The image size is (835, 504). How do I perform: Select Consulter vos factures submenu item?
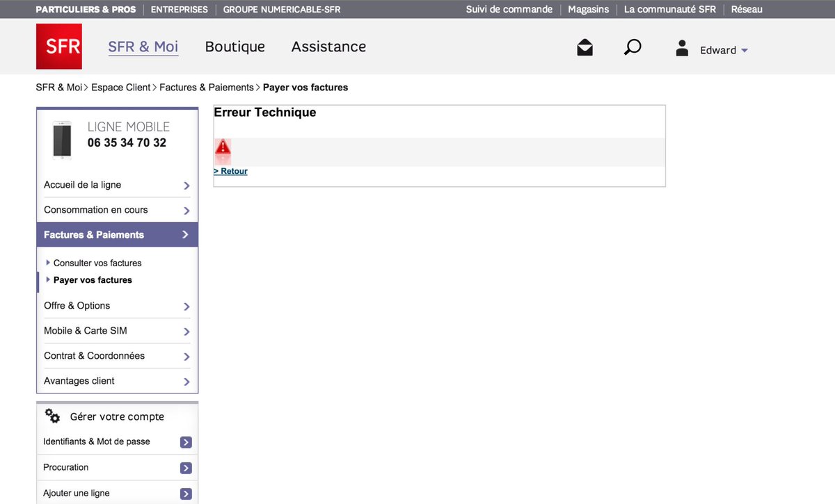coord(97,263)
